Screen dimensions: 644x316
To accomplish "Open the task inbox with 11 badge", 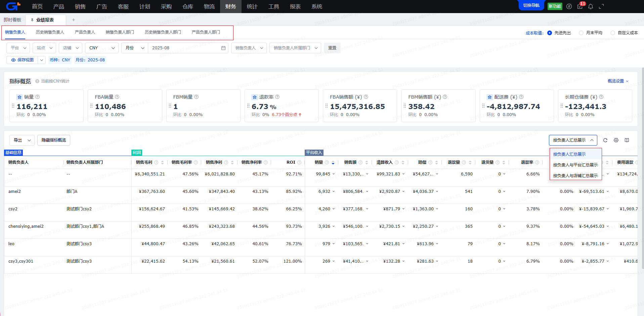I will pyautogui.click(x=580, y=6).
